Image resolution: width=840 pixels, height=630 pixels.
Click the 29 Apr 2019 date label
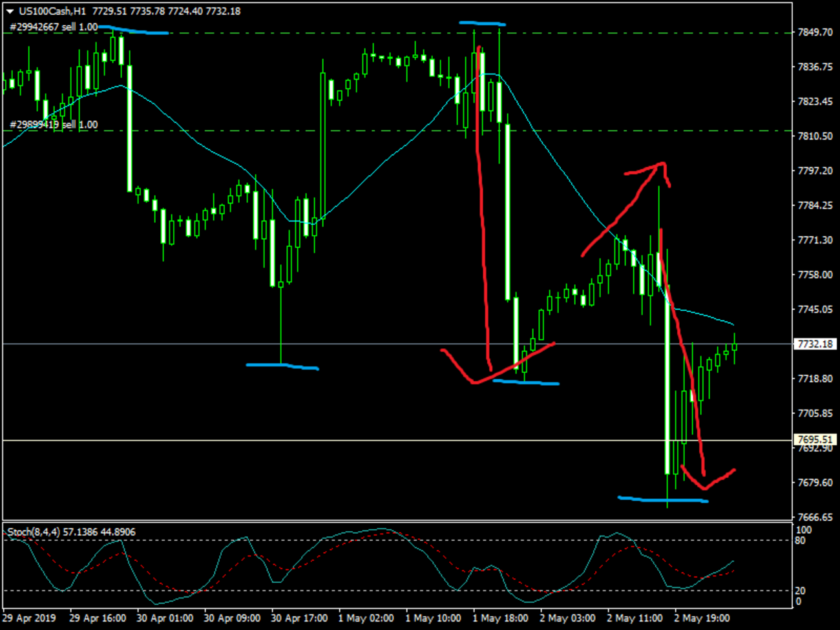[30, 618]
